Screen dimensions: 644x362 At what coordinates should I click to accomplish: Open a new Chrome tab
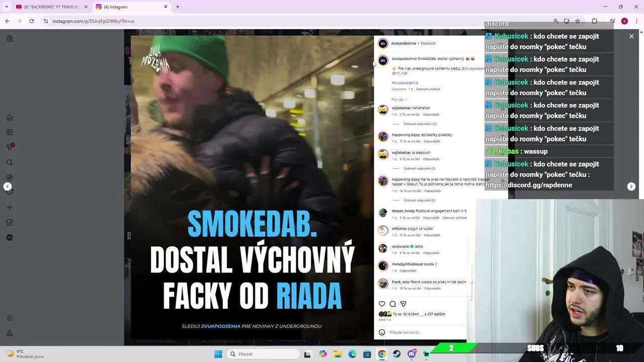[178, 7]
